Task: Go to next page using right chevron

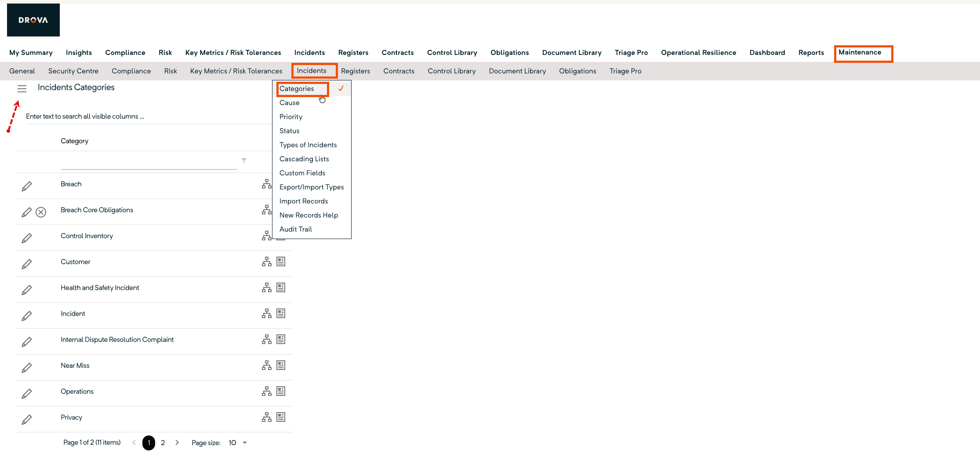Action: (177, 442)
